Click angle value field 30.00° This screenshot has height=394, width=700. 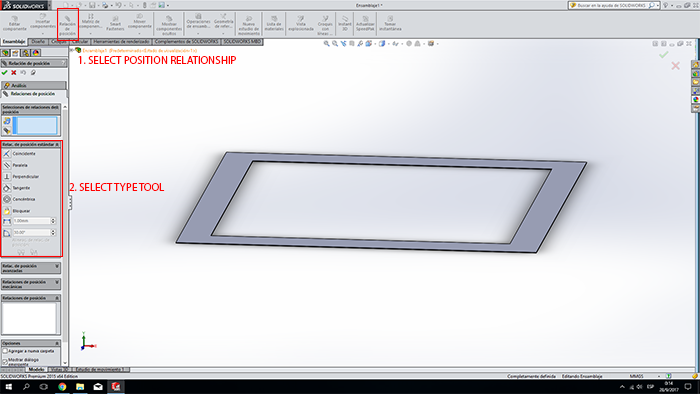click(x=31, y=232)
